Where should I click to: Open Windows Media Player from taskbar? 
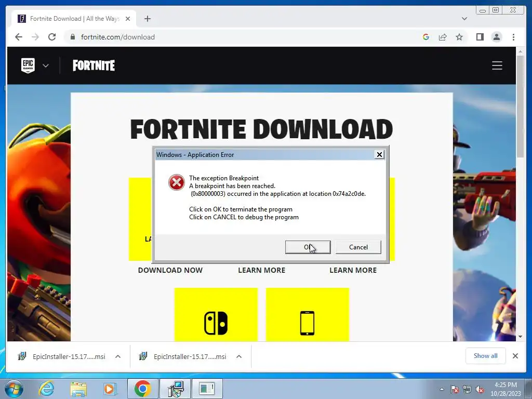pyautogui.click(x=110, y=389)
